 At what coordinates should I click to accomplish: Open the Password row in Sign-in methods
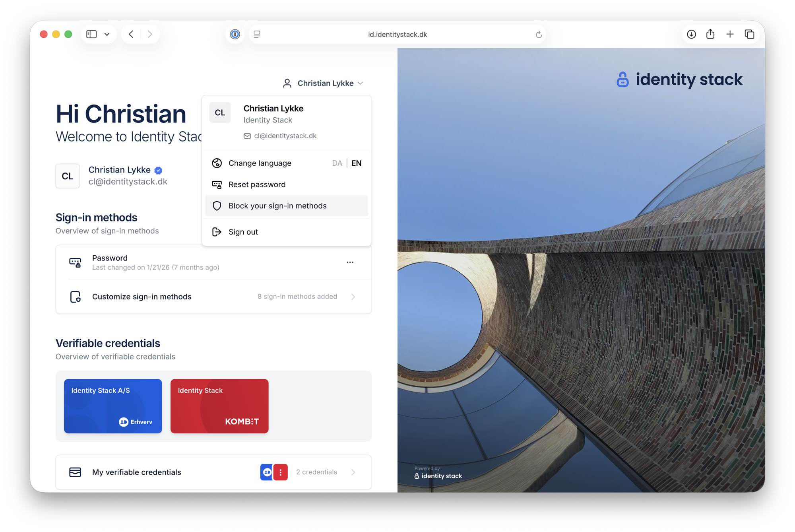pyautogui.click(x=213, y=262)
